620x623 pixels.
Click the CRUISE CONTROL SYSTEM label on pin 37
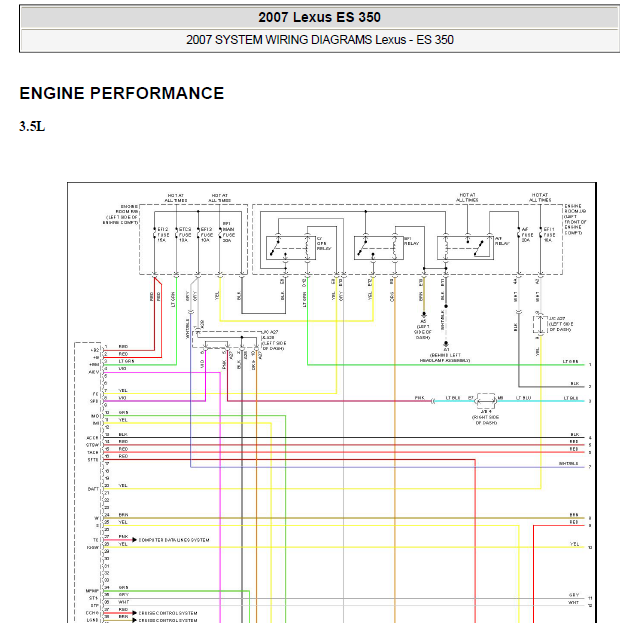168,613
